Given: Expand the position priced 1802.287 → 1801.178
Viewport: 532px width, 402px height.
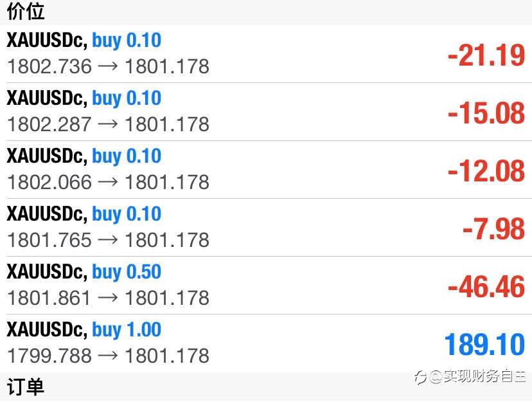Looking at the screenshot, I should (108, 123).
